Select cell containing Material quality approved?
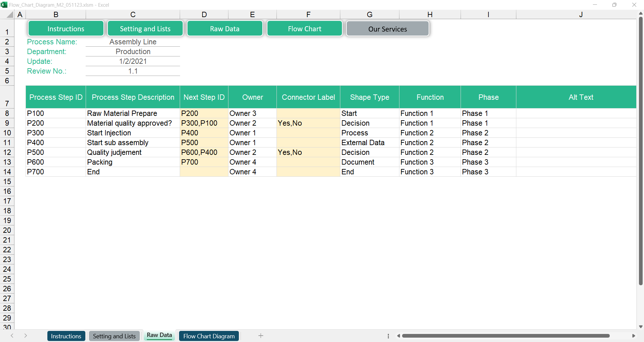The width and height of the screenshot is (644, 342). [x=129, y=123]
